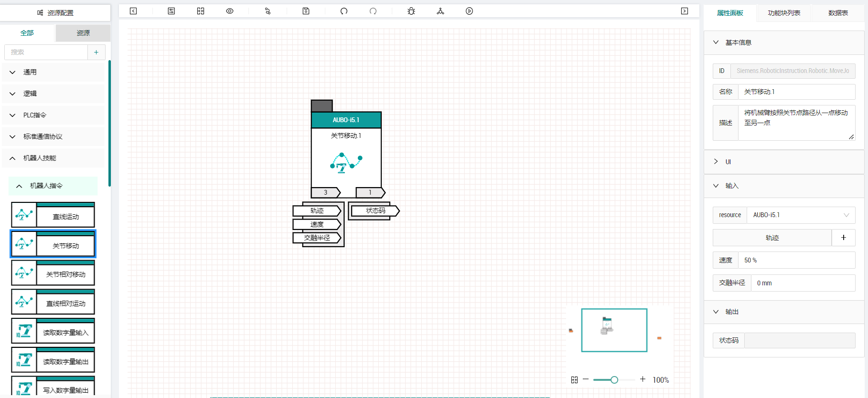Screen dimensions: 868x398
Task: Click the 状态码 output field
Action: click(800, 340)
